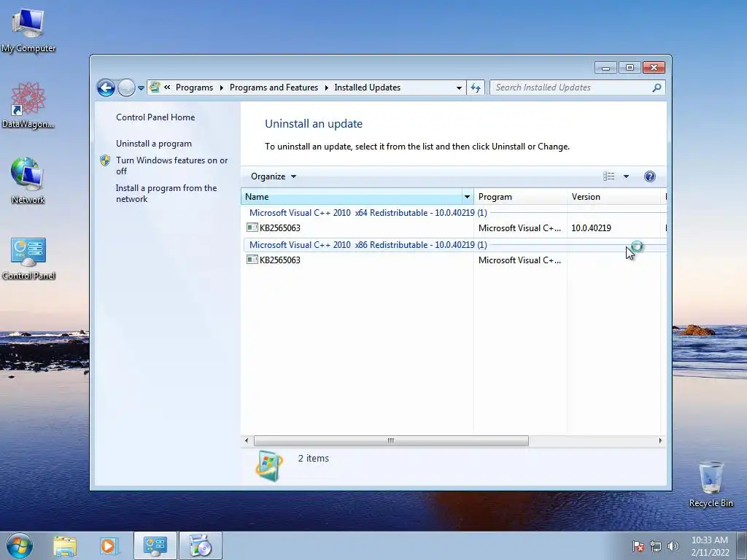The height and width of the screenshot is (560, 747).
Task: Sort by the Version column header
Action: (x=614, y=197)
